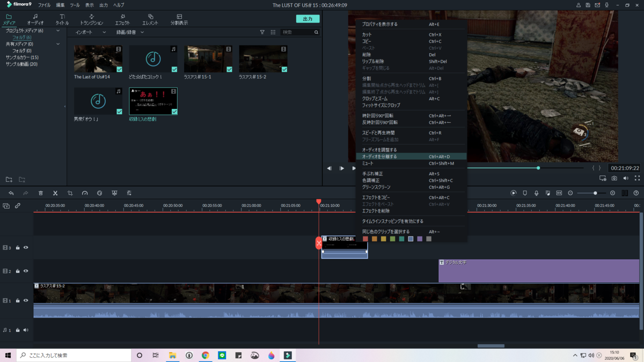Image resolution: width=644 pixels, height=362 pixels.
Task: Click the filter icon in media library
Action: click(262, 32)
